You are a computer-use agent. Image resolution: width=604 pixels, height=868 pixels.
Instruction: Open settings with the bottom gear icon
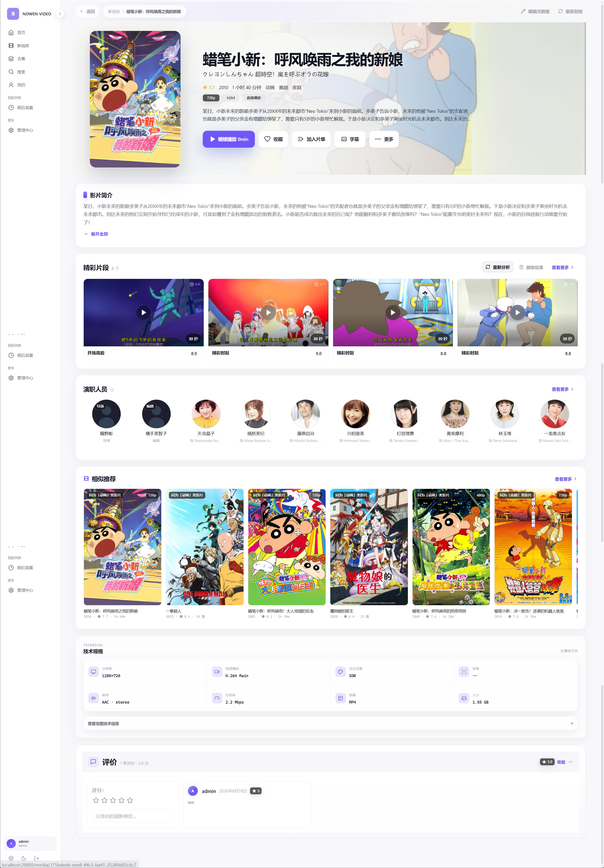coord(11,858)
